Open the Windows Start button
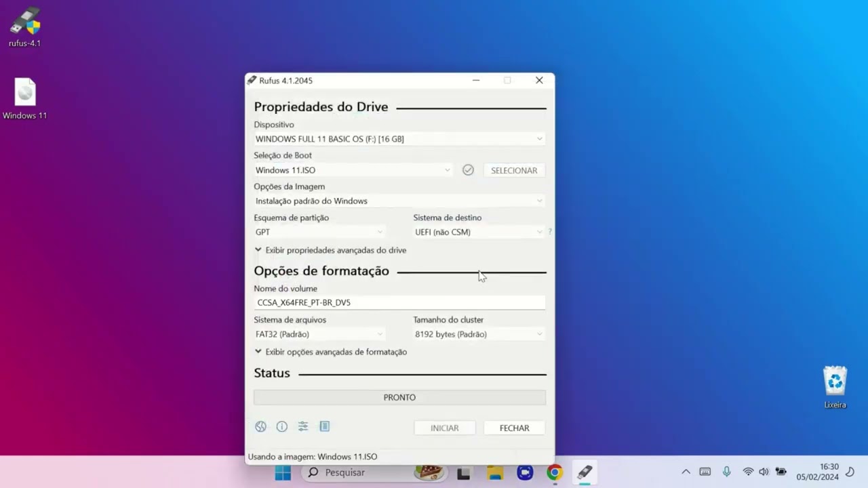The image size is (868, 488). click(x=283, y=472)
